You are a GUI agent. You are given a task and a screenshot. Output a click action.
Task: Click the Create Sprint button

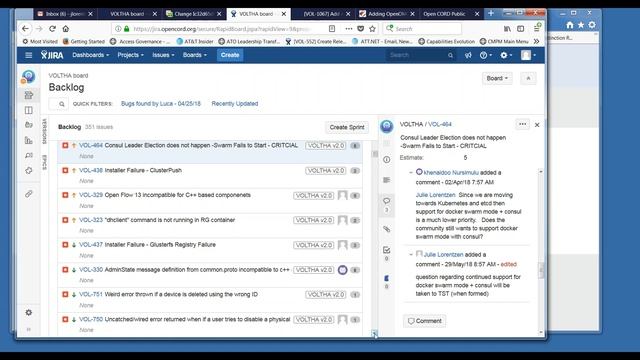[x=347, y=127]
